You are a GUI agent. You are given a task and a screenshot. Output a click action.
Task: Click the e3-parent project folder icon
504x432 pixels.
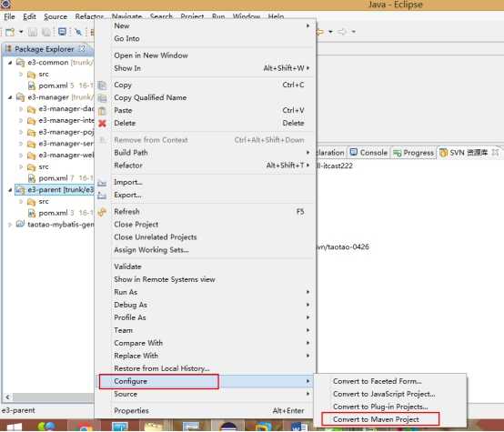(20, 190)
